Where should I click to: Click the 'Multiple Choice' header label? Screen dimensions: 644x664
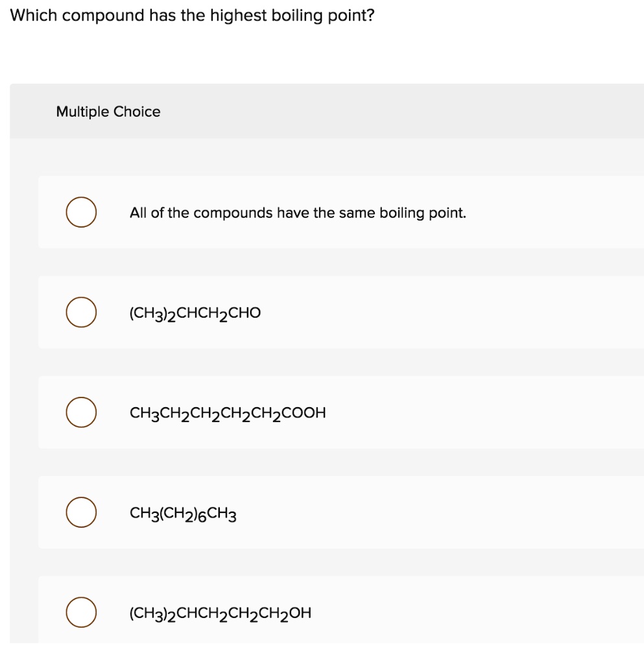pyautogui.click(x=108, y=112)
